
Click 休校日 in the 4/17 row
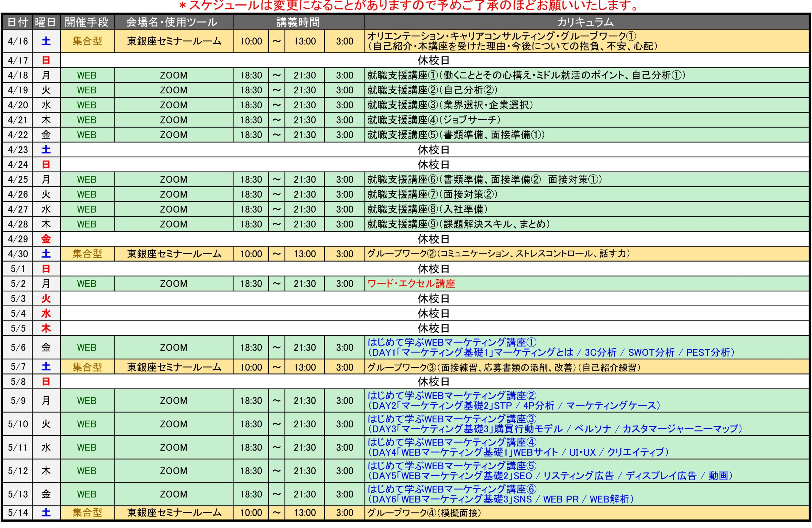pos(434,60)
